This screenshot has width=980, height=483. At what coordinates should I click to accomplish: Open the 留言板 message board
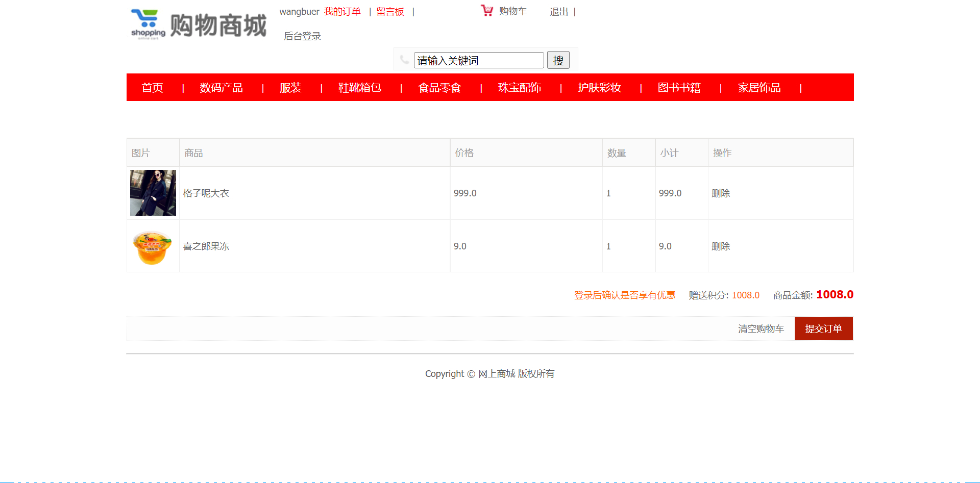coord(389,11)
